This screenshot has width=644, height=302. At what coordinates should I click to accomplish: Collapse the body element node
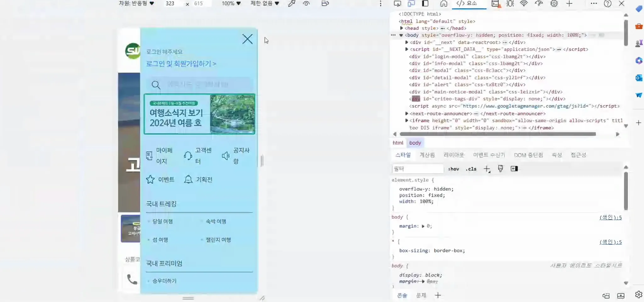click(401, 35)
